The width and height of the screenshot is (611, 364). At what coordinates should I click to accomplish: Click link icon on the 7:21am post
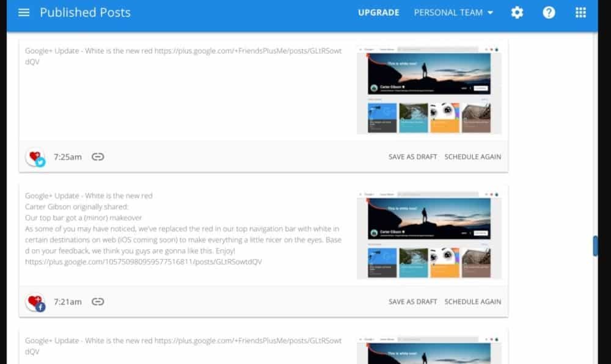[x=98, y=302]
